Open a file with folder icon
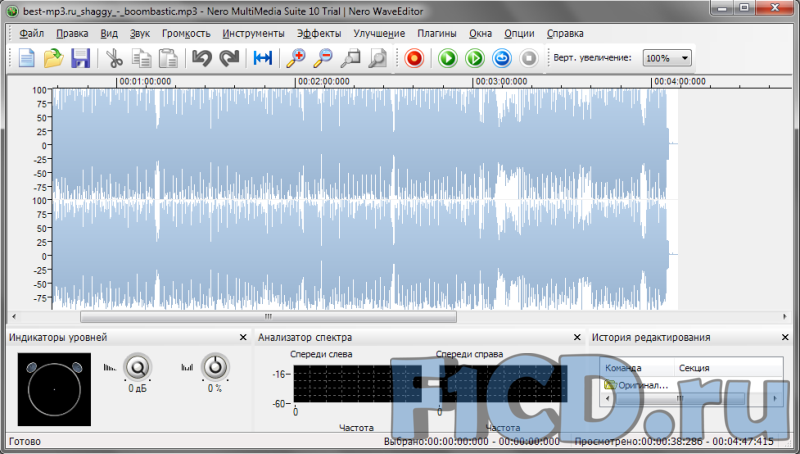Image resolution: width=800 pixels, height=454 pixels. (53, 58)
